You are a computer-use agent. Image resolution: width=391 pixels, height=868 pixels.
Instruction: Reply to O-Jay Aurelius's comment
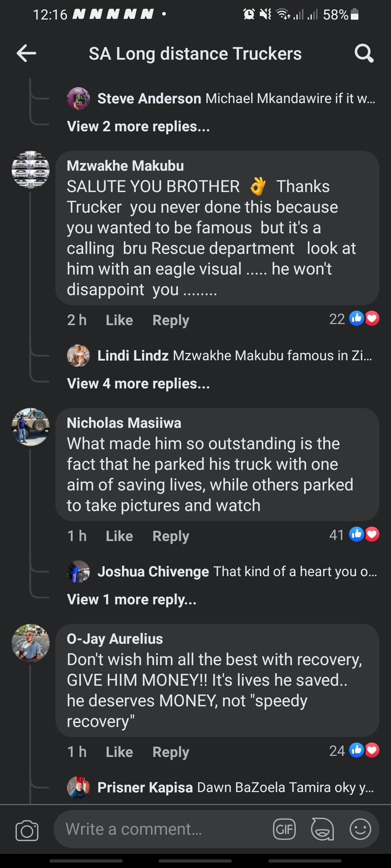tap(171, 752)
